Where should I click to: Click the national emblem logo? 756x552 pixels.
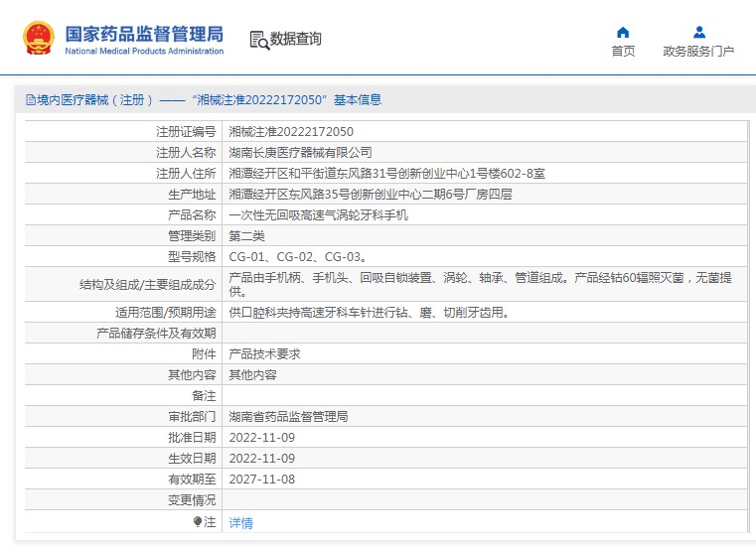coord(38,38)
